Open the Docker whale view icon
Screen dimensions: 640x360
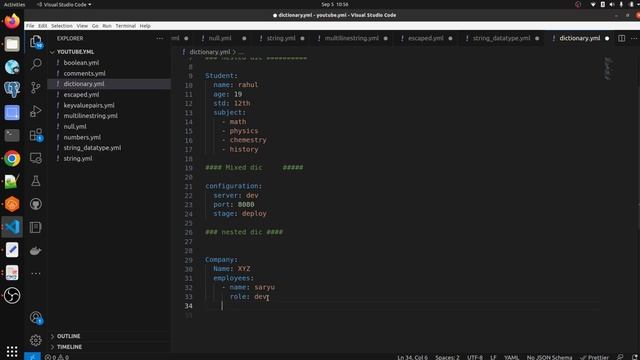pos(36,251)
